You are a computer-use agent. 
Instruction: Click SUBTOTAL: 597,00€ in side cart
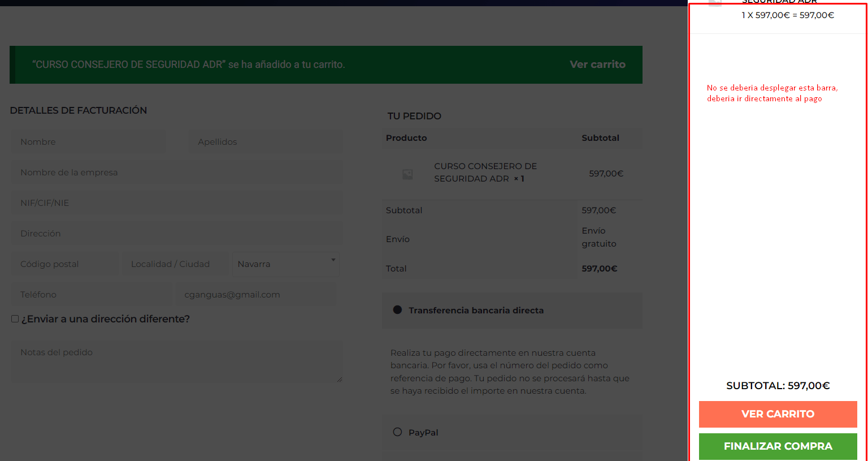pos(778,386)
